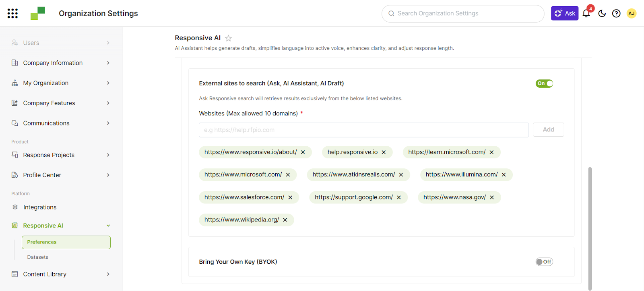Screen dimensions: 644x291
Task: Expand Content Library chevron
Action: 108,274
